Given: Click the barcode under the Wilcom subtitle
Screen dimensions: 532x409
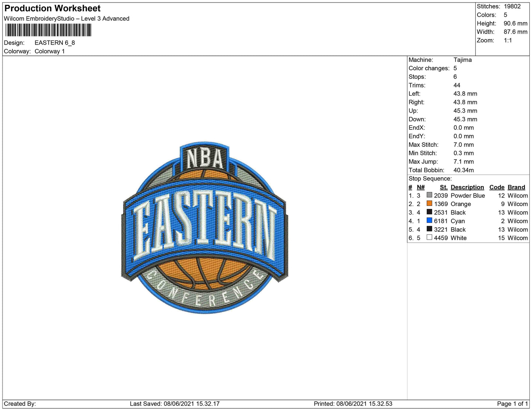Looking at the screenshot, I should [x=48, y=30].
